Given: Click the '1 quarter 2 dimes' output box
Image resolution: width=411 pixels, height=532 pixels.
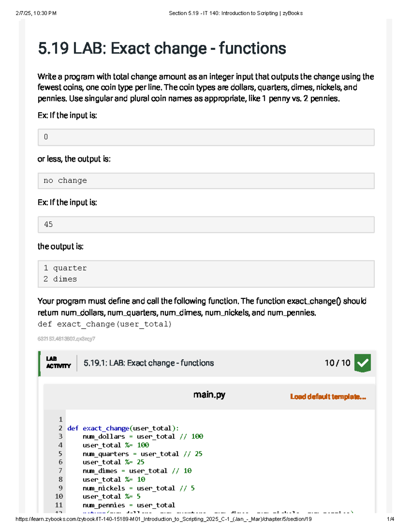Looking at the screenshot, I should click(206, 274).
